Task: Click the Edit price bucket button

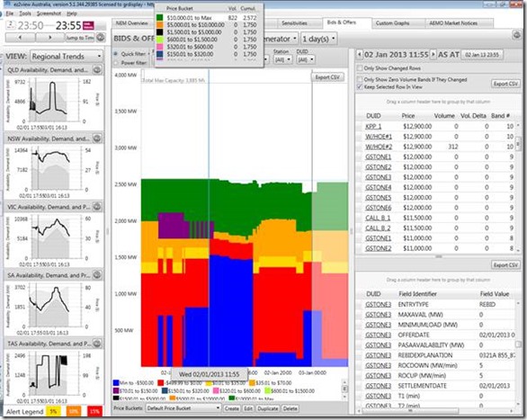Action: click(x=248, y=408)
